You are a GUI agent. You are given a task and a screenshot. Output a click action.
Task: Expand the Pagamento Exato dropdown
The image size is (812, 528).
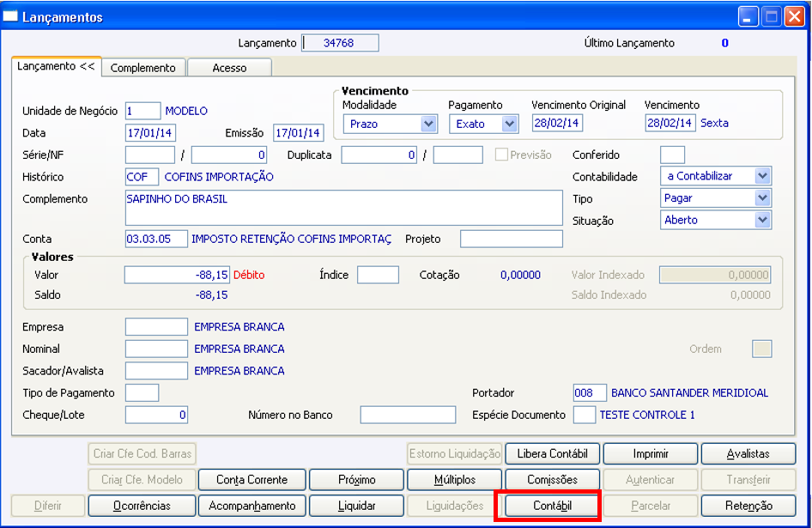510,124
